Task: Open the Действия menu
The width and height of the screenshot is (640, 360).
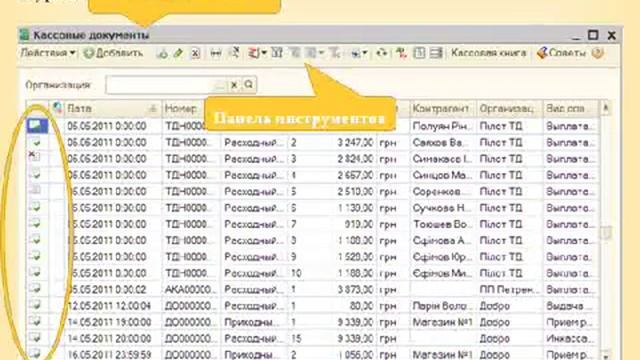Action: point(48,53)
